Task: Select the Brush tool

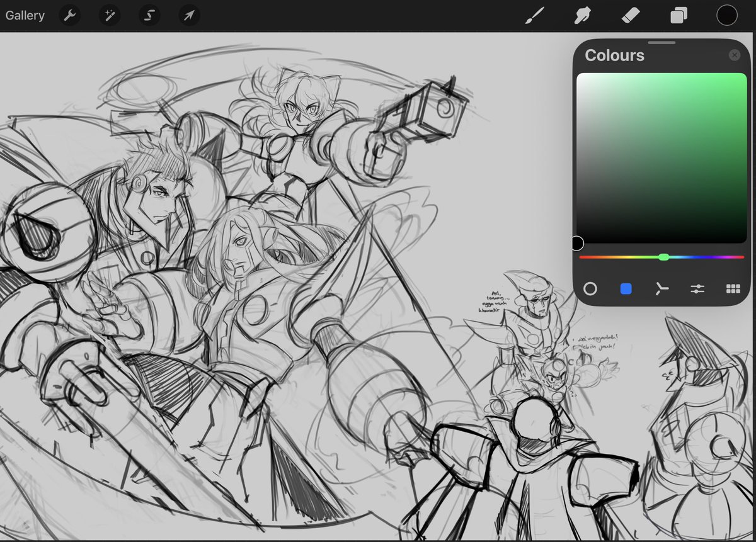Action: (535, 16)
